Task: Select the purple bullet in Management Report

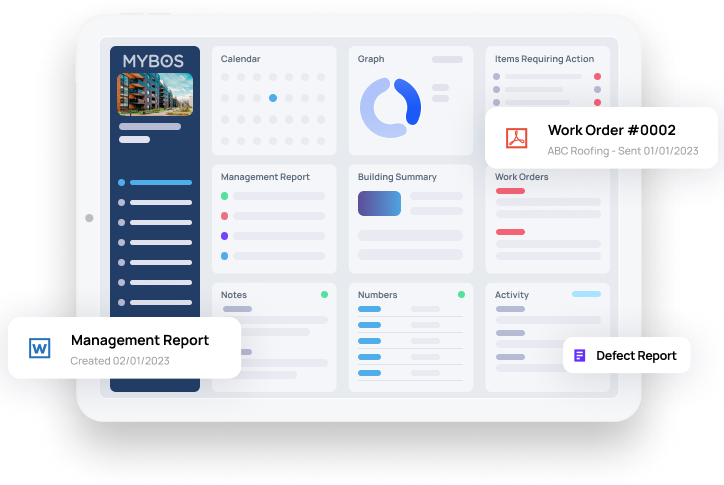Action: [x=224, y=236]
